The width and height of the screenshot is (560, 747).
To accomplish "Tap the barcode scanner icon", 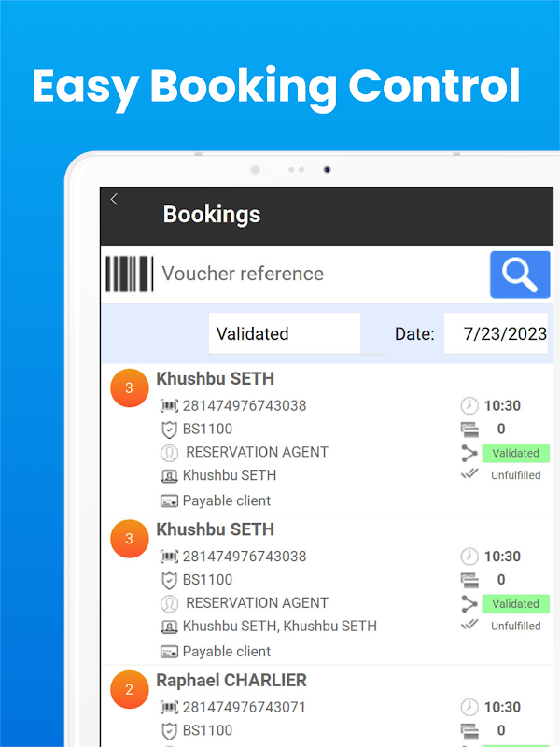I will (129, 274).
